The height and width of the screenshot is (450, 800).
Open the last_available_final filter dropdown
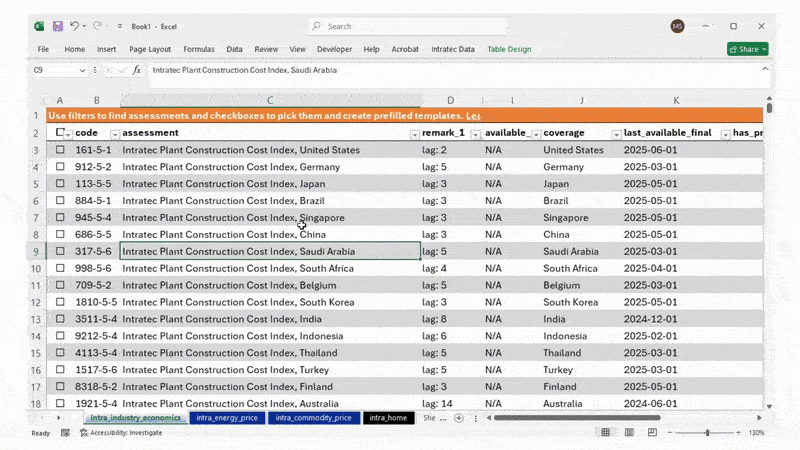[725, 134]
